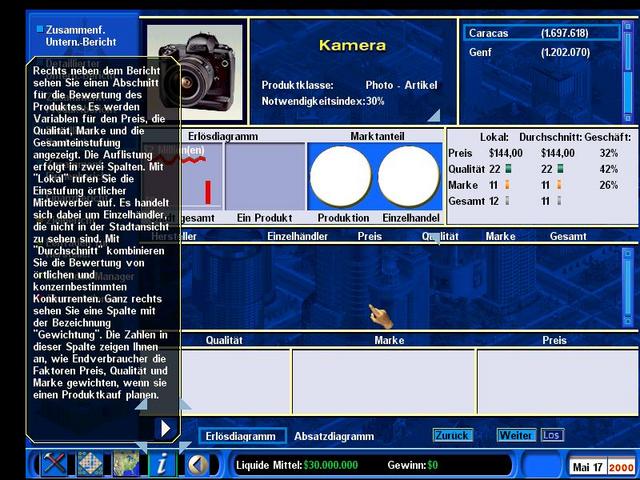Click the italic 'i' information icon
The height and width of the screenshot is (480, 640).
point(162,464)
